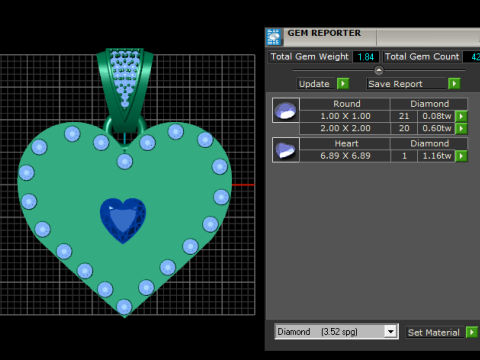The image size is (480, 360).
Task: Select the Round gem thumbnail
Action: click(x=286, y=111)
